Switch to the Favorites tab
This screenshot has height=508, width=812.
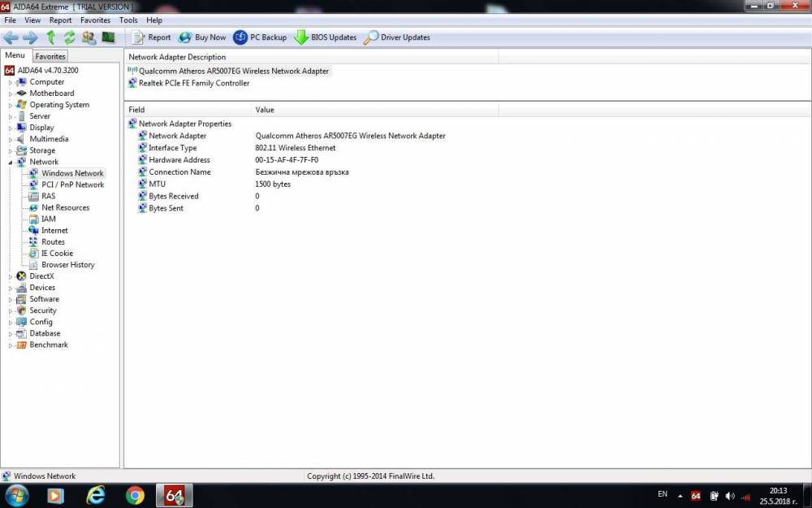(x=50, y=56)
